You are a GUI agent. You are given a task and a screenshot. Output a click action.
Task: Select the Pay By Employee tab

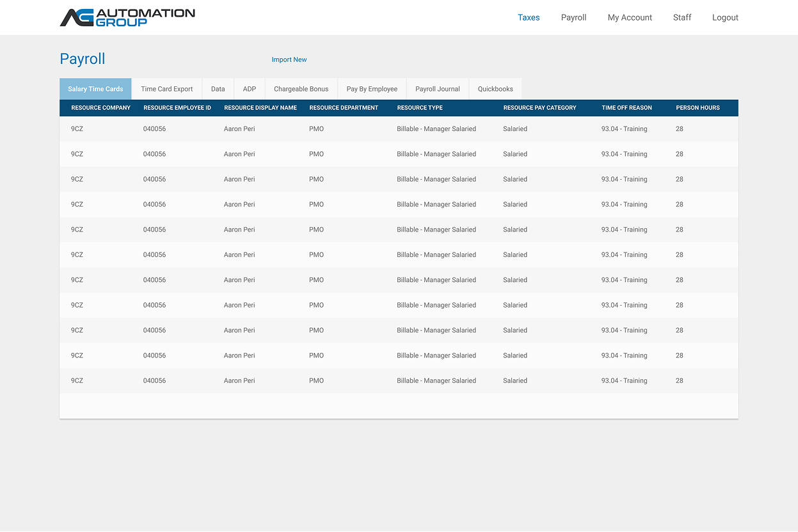pos(372,89)
